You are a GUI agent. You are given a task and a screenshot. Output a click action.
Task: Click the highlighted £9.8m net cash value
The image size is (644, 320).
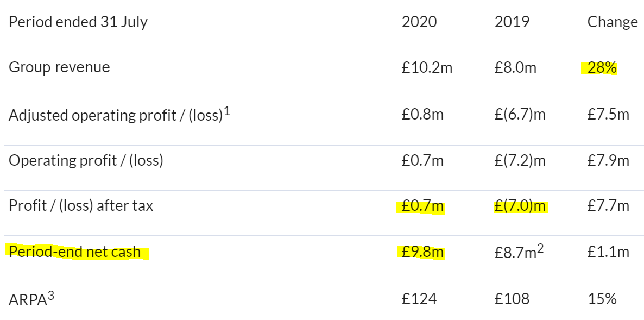[x=422, y=252]
